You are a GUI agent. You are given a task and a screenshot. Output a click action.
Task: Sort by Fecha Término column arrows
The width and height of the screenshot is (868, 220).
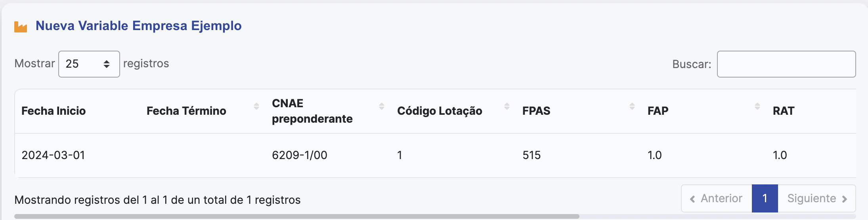[x=256, y=106]
